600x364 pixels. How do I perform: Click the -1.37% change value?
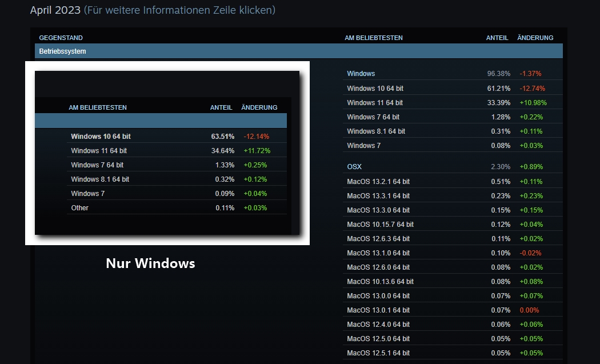(530, 74)
